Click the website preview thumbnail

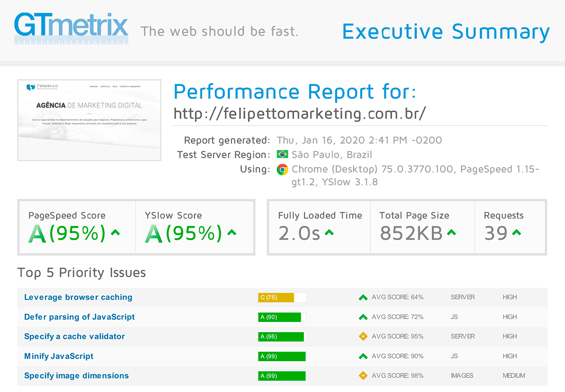[89, 120]
